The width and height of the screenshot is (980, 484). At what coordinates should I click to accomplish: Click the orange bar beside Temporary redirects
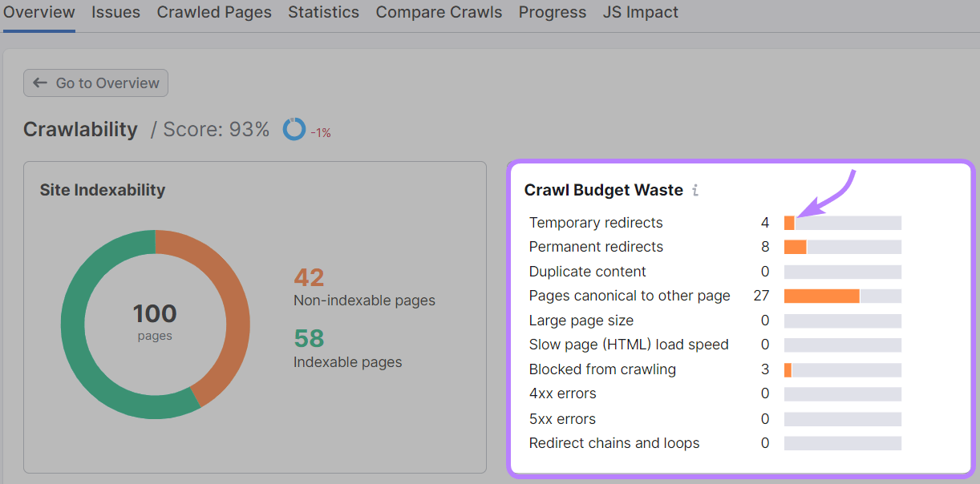pos(789,222)
